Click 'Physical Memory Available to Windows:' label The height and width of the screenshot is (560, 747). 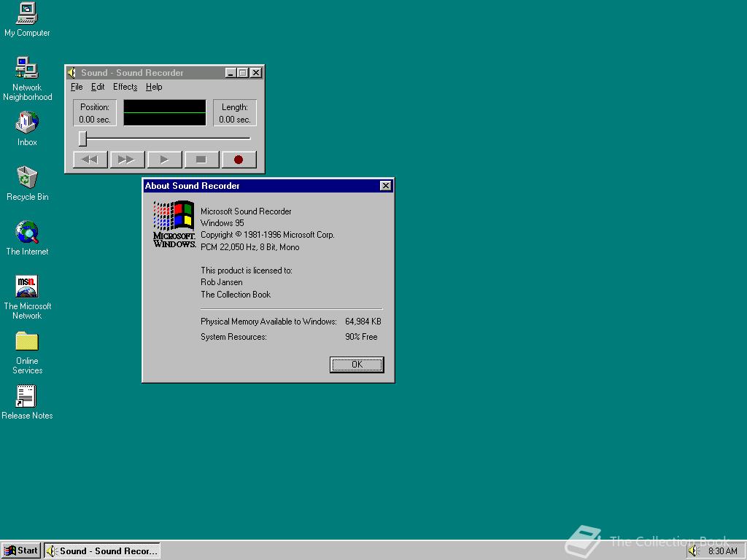(268, 322)
